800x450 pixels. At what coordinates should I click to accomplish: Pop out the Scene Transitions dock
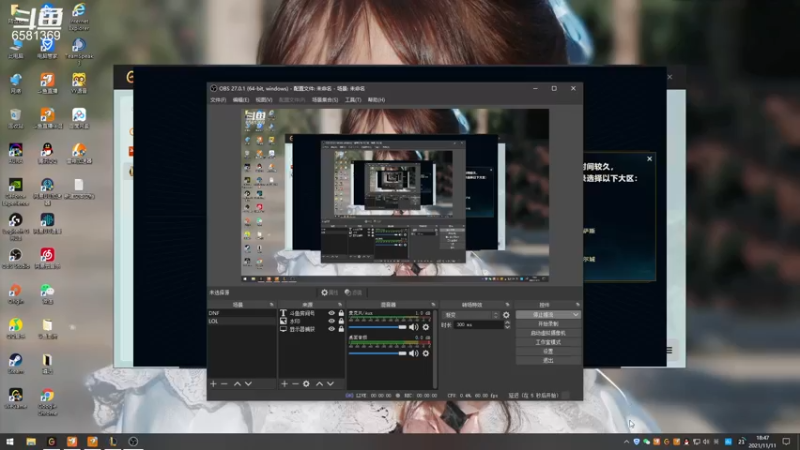tap(507, 305)
